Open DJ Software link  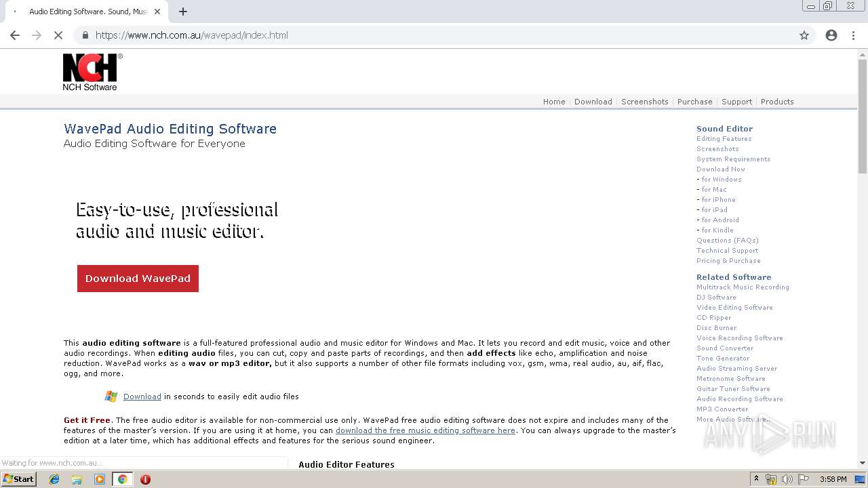click(716, 298)
